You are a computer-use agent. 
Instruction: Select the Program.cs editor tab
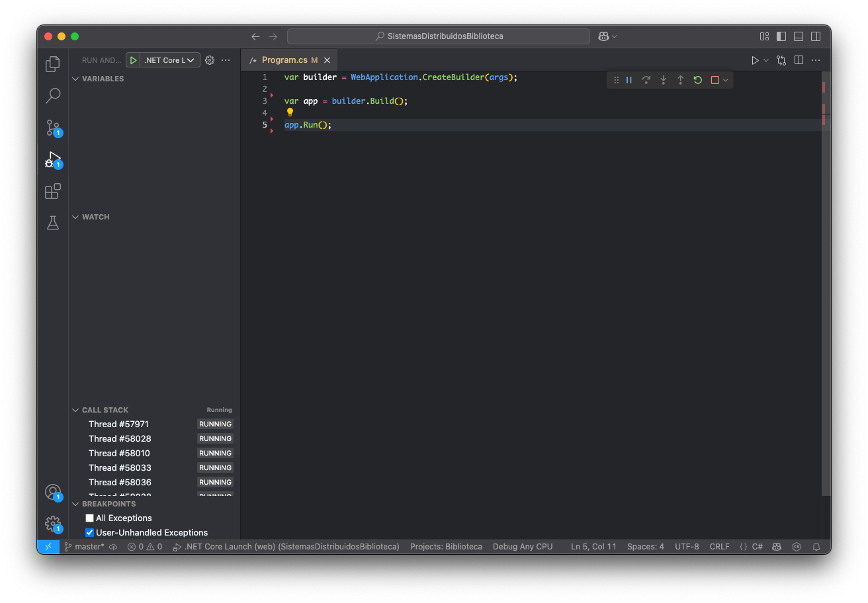pyautogui.click(x=284, y=60)
